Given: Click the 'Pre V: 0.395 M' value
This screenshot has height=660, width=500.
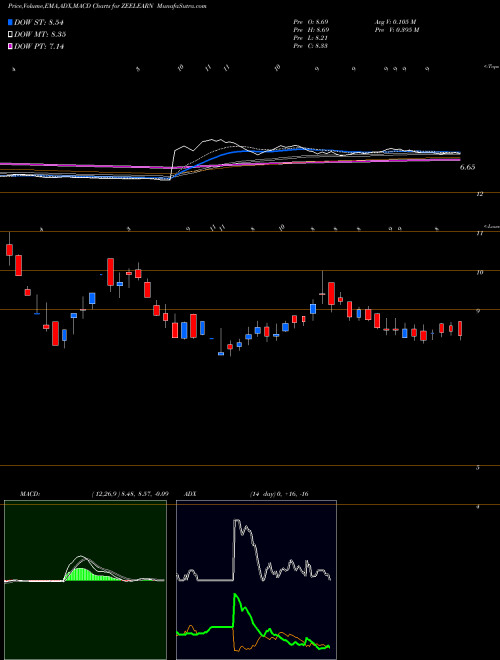Looking at the screenshot, I should click(x=396, y=29).
